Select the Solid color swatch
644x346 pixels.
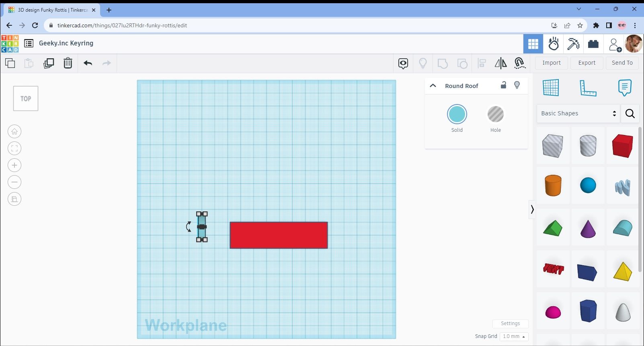pyautogui.click(x=457, y=114)
